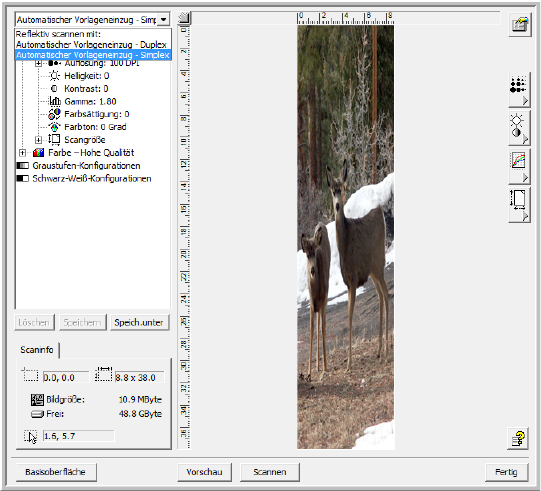This screenshot has width=541, height=491.
Task: Click the resolution dots icon on right toolbar
Action: [519, 90]
